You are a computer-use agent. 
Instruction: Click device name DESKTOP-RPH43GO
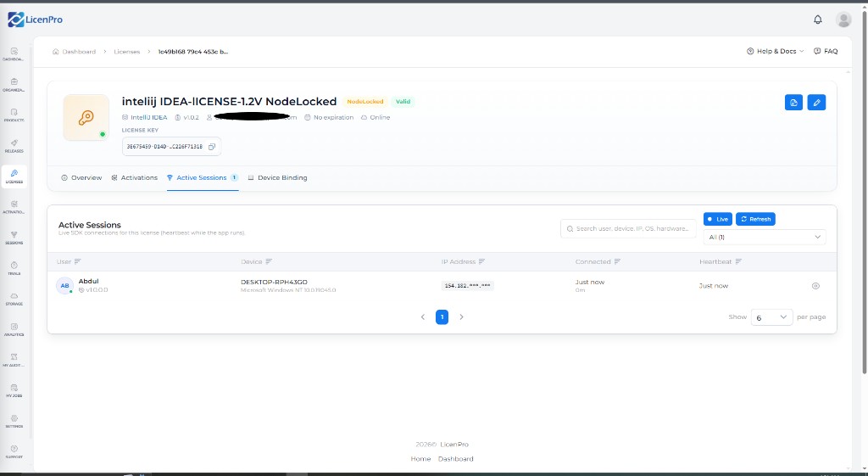[x=274, y=282]
